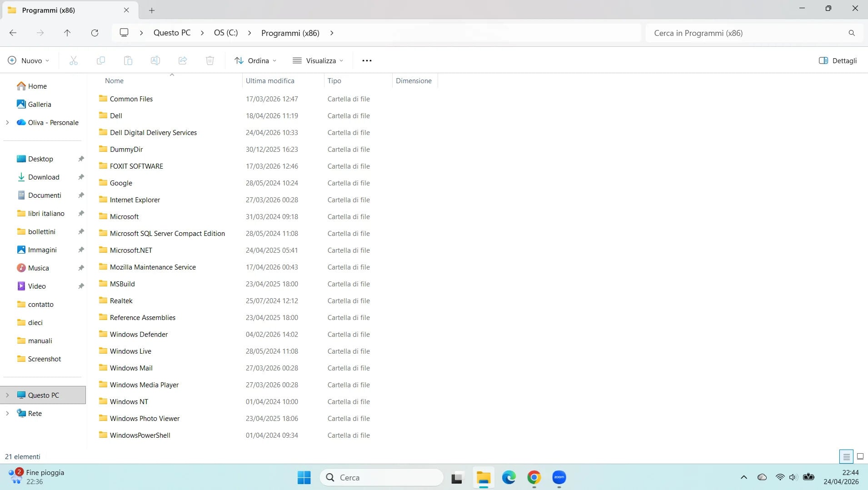868x490 pixels.
Task: Go up one folder level arrow
Action: click(67, 33)
